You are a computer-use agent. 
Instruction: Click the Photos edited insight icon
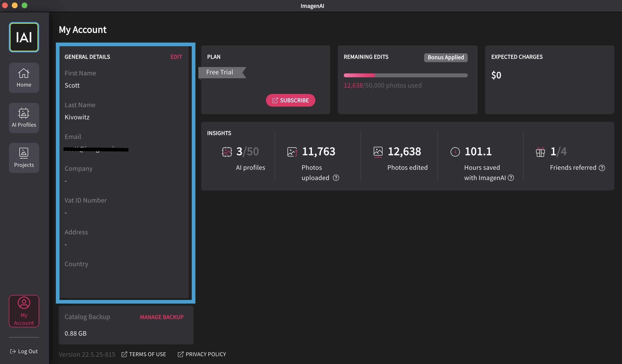(x=378, y=152)
